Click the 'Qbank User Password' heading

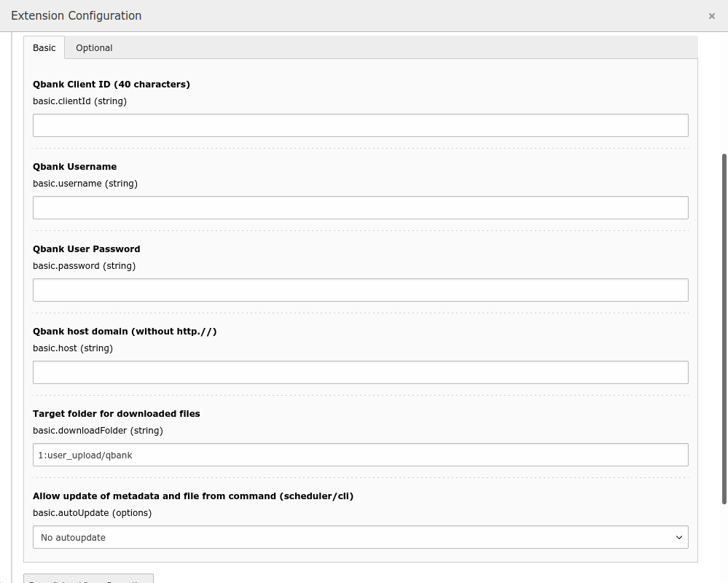pos(87,249)
